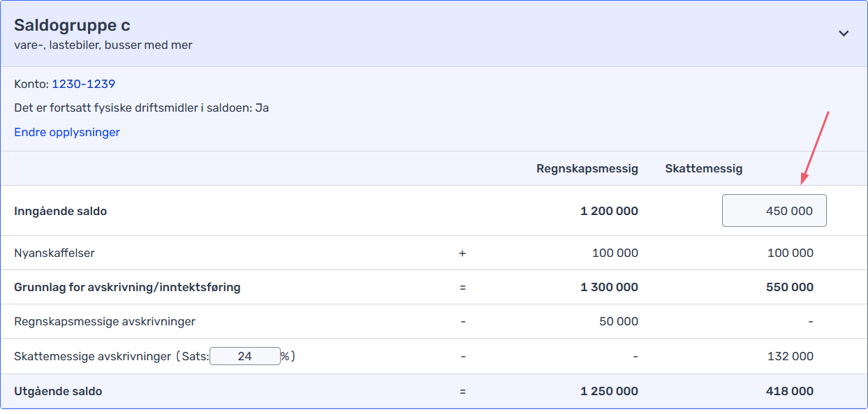The image size is (868, 414).
Task: Select the Skattemessig column header
Action: point(703,168)
